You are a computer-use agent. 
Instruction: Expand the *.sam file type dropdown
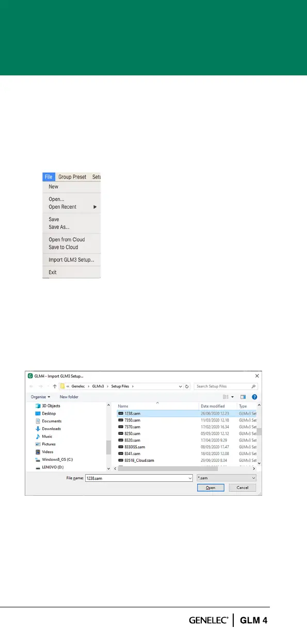226,478
